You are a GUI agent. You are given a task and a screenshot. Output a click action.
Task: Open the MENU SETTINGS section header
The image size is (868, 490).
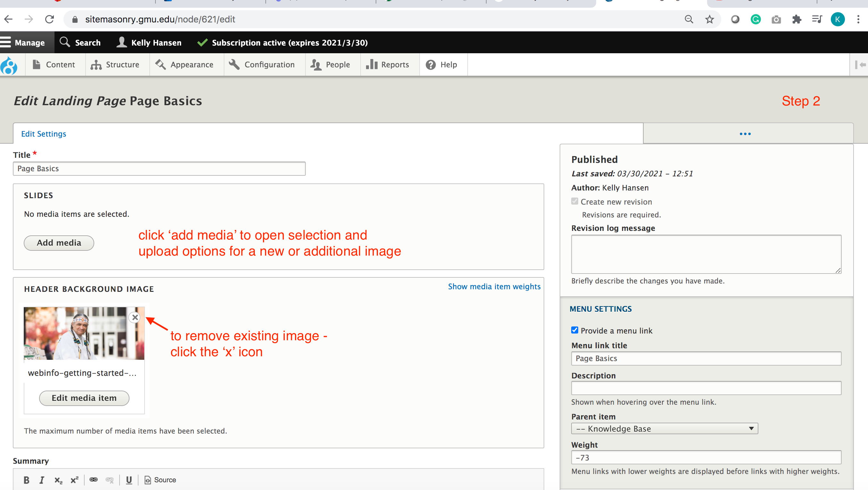tap(600, 309)
